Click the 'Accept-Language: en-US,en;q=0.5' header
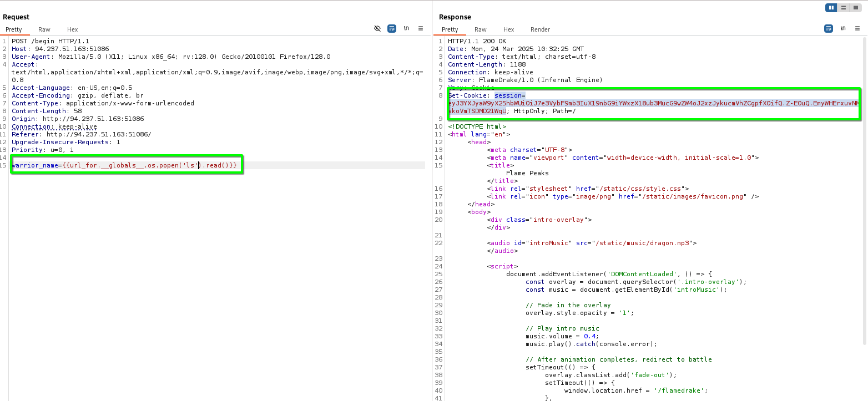868x401 pixels. tap(72, 88)
